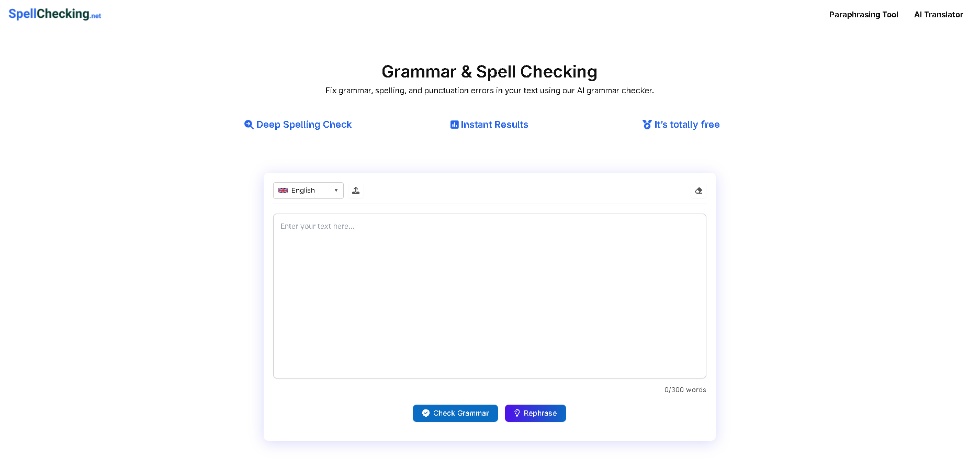Click the SpellChecking.net logo
This screenshot has width=980, height=468.
(x=54, y=14)
